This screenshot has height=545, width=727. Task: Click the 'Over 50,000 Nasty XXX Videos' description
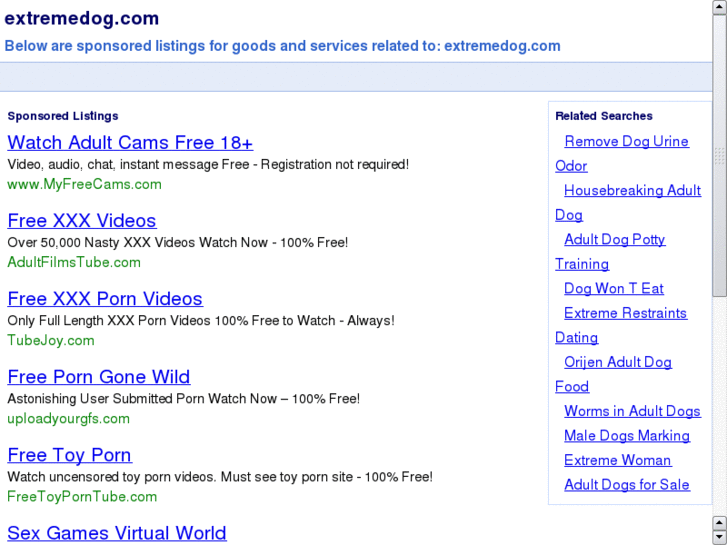[x=178, y=243]
